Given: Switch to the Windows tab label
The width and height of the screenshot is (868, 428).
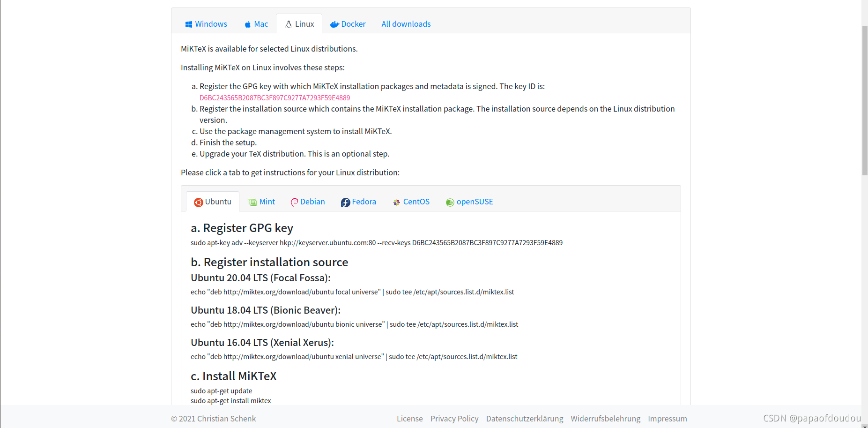Looking at the screenshot, I should pos(211,24).
